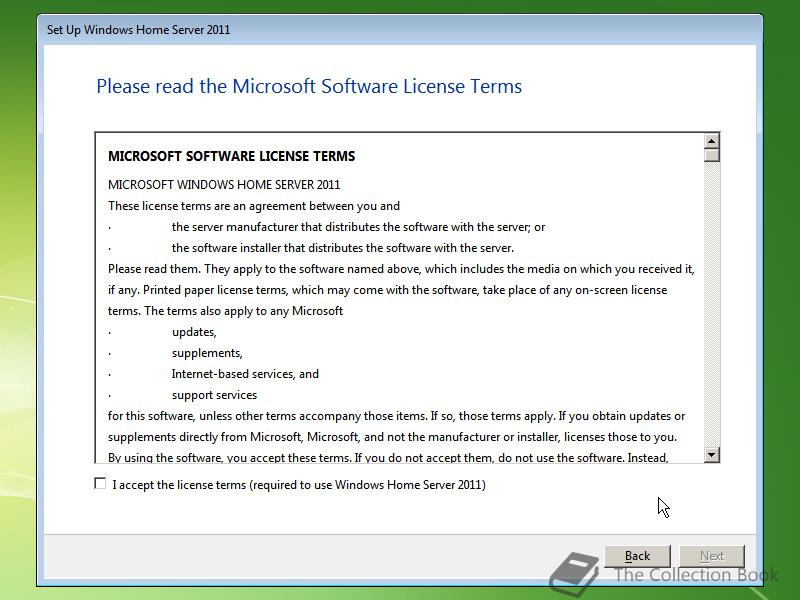Click the 'server manufacturer that distributes' bullet line
Screen dimensions: 800x600
[358, 227]
